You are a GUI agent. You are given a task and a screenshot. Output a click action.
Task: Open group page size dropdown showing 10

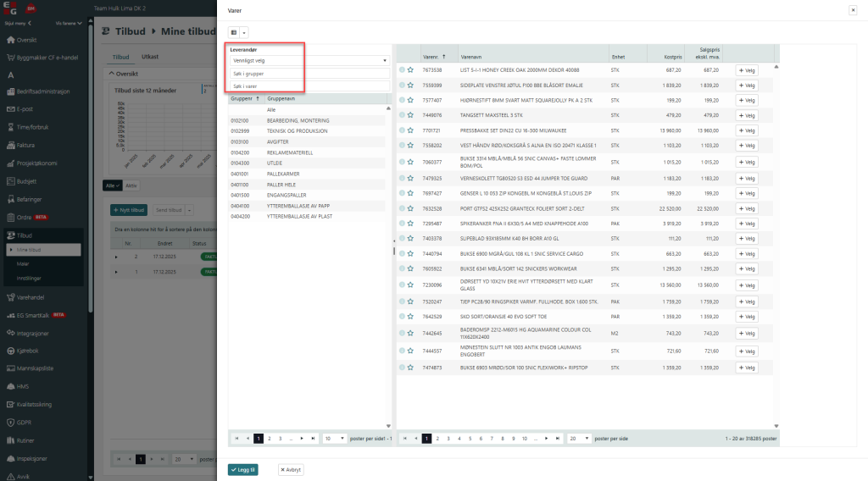point(335,439)
